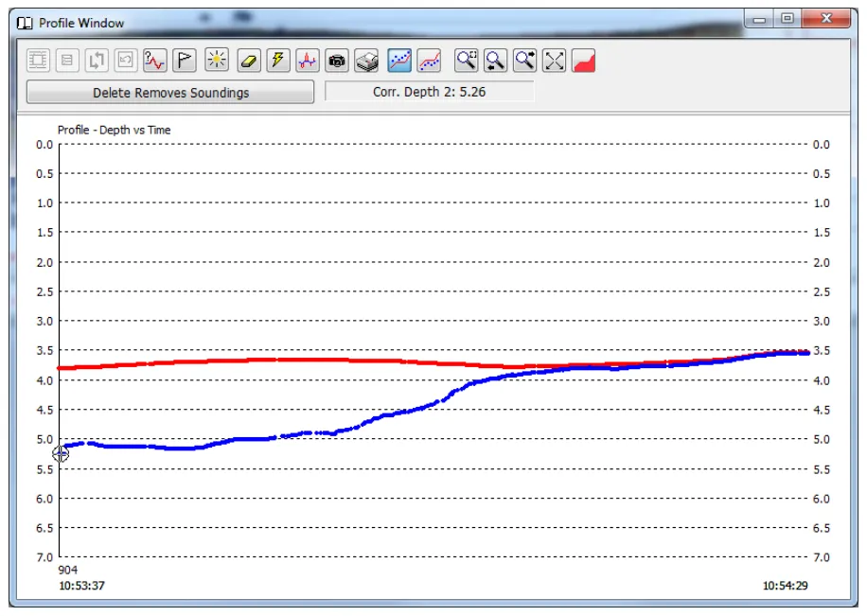Click the question-mark graph query icon
This screenshot has height=616, width=867.
click(154, 61)
